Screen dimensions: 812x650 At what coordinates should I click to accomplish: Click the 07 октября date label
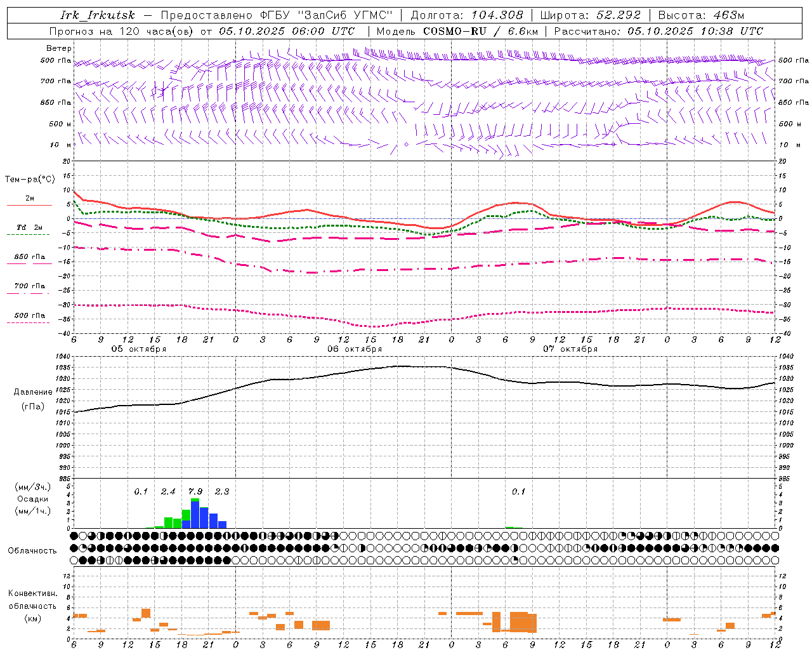tap(570, 348)
